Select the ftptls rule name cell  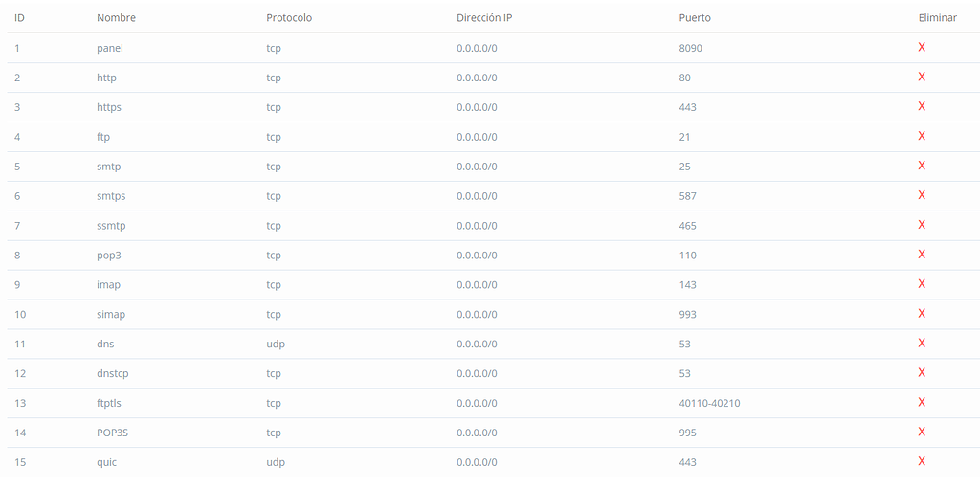point(110,403)
